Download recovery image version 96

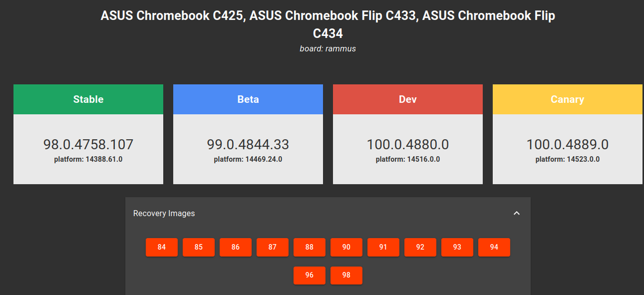309,275
